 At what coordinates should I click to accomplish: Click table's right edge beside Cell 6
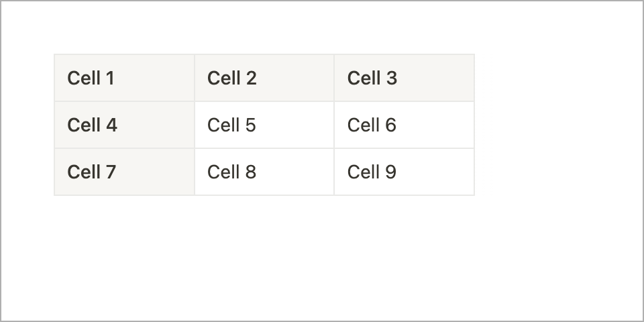click(474, 125)
